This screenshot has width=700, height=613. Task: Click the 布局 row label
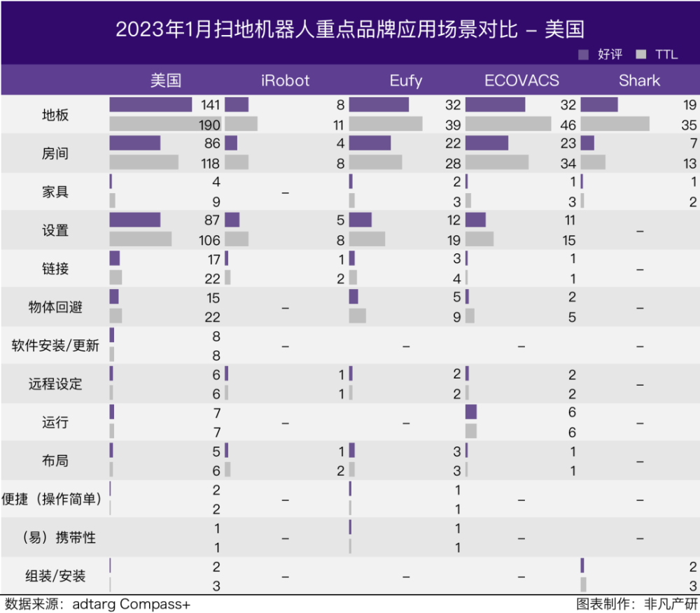point(55,460)
